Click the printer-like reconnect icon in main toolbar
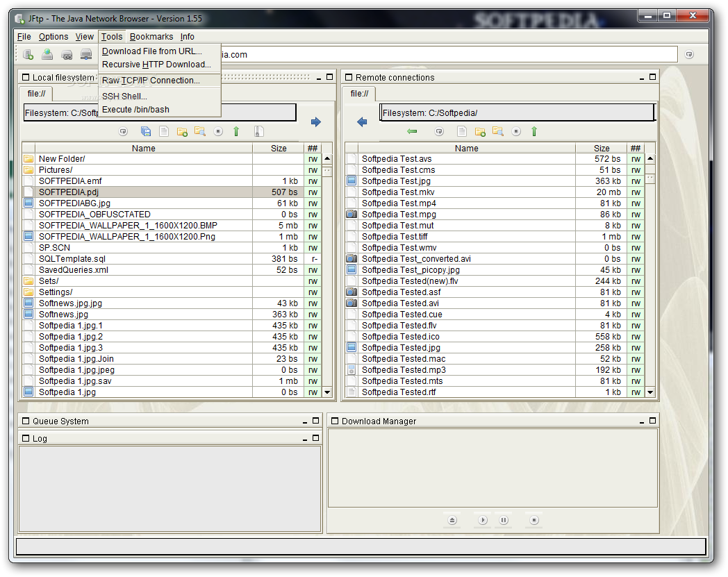Screen dimensions: 728x577 (x=67, y=55)
